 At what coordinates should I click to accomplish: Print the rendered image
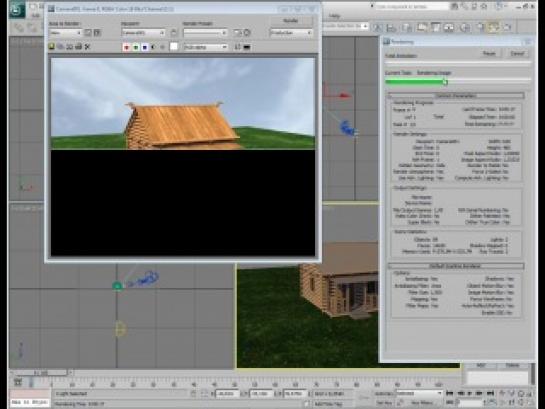[79, 47]
